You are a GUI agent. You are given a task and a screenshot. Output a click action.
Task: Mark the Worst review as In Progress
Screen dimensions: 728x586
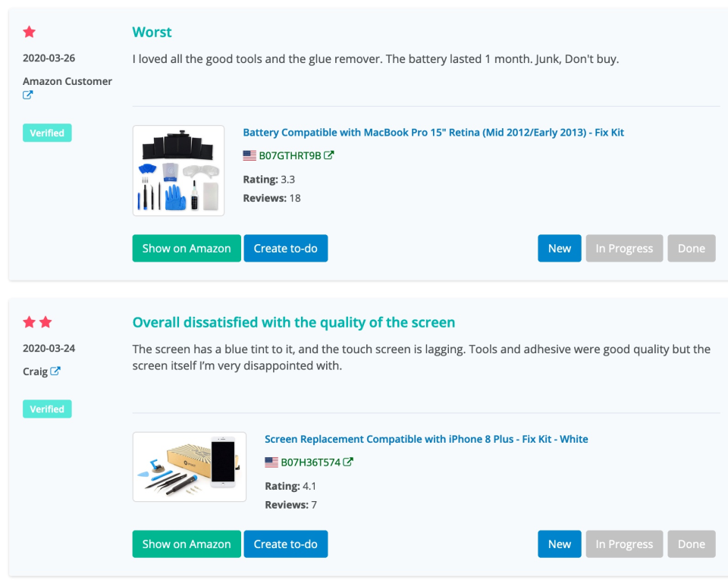tap(624, 248)
